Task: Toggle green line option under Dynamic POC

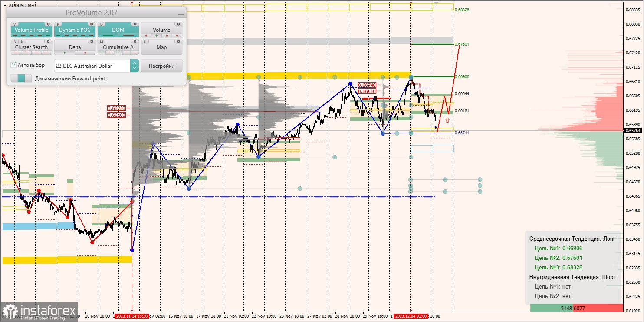Action: [59, 36]
